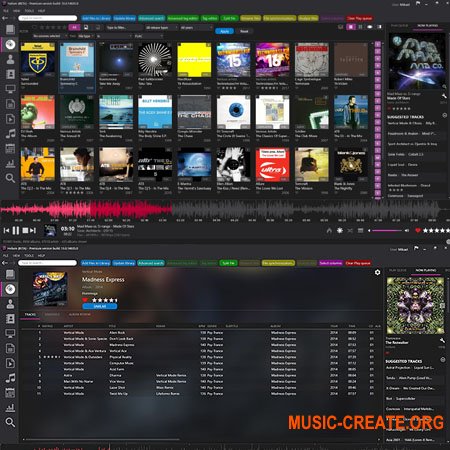Viewport: 450px width, 450px height.
Task: Open the contact card icon in upper window sidebar
Action: (10, 74)
